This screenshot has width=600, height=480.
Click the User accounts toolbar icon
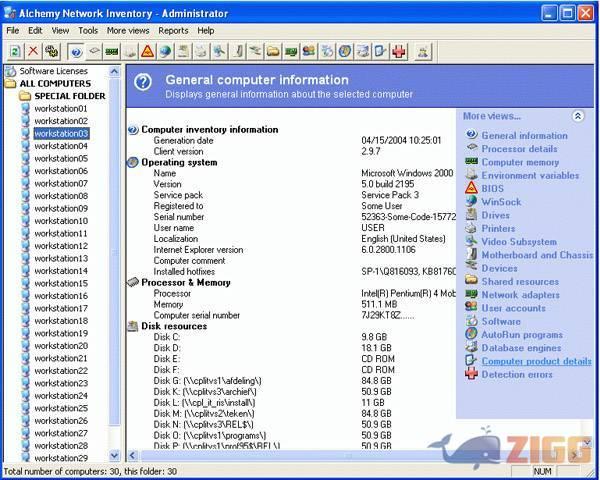point(309,51)
